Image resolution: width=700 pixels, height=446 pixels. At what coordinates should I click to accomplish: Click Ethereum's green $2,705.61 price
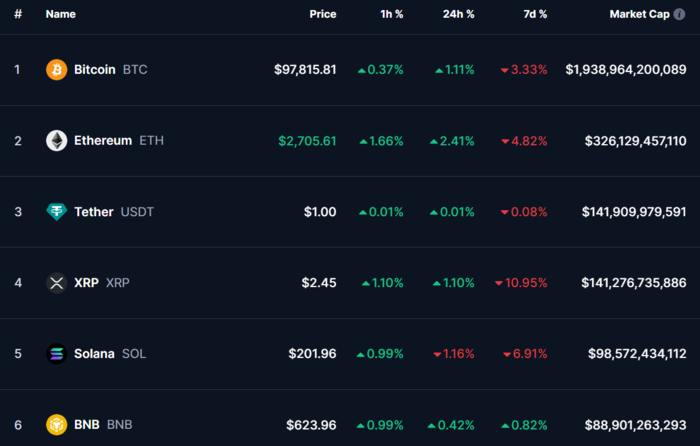point(307,141)
